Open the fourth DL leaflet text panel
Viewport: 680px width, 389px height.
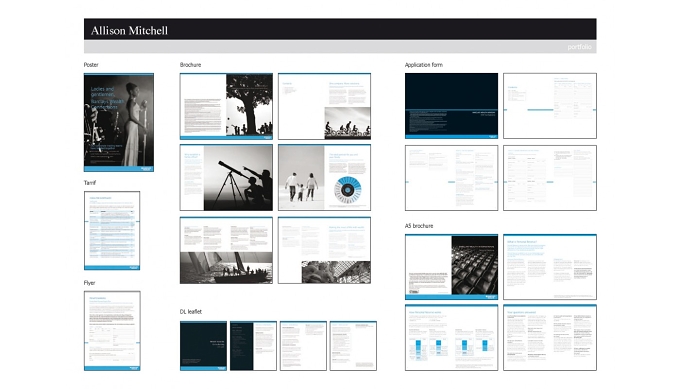(353, 346)
